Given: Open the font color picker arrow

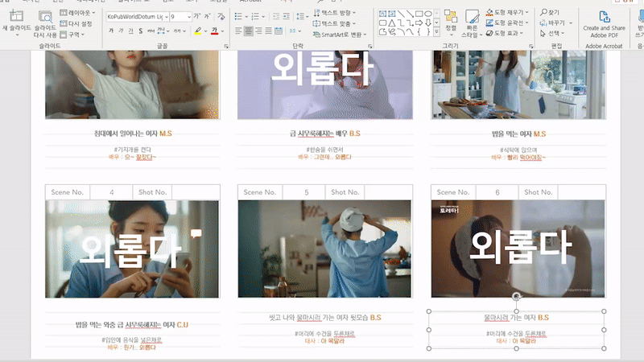Looking at the screenshot, I should 223,31.
